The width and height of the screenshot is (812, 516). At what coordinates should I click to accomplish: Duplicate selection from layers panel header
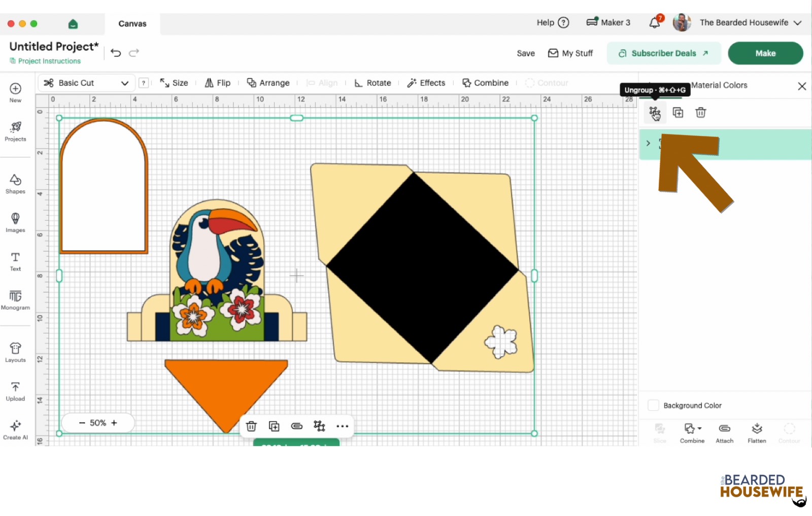click(678, 113)
